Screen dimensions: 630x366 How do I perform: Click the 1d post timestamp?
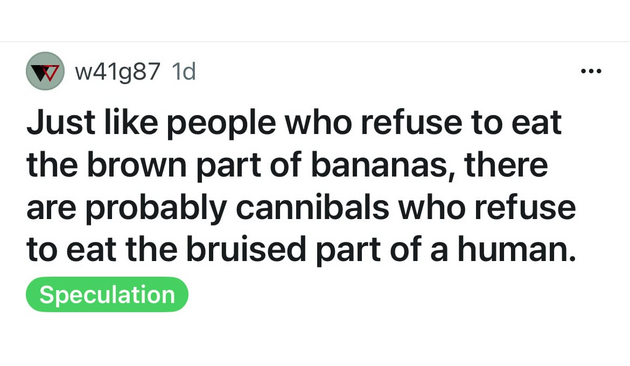[x=184, y=72]
